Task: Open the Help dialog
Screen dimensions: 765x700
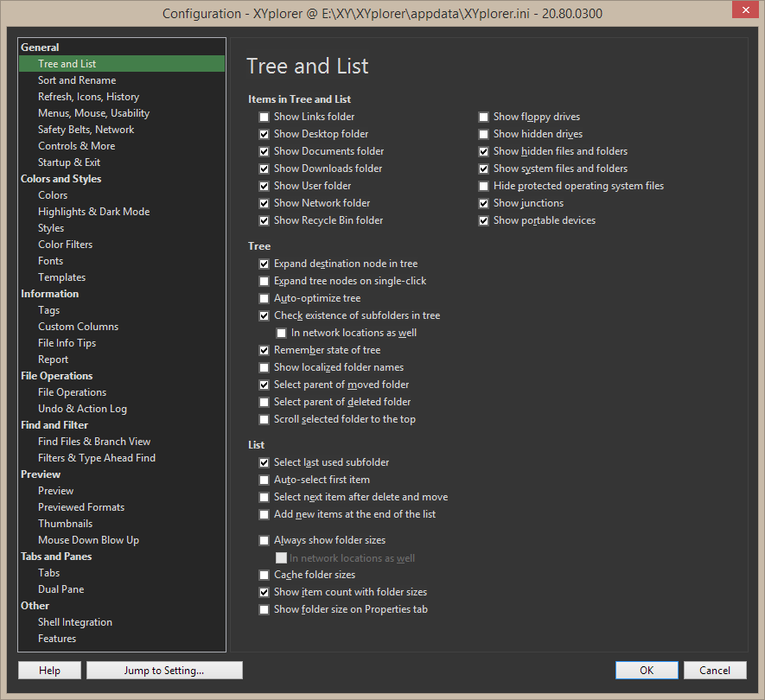Action: (49, 670)
